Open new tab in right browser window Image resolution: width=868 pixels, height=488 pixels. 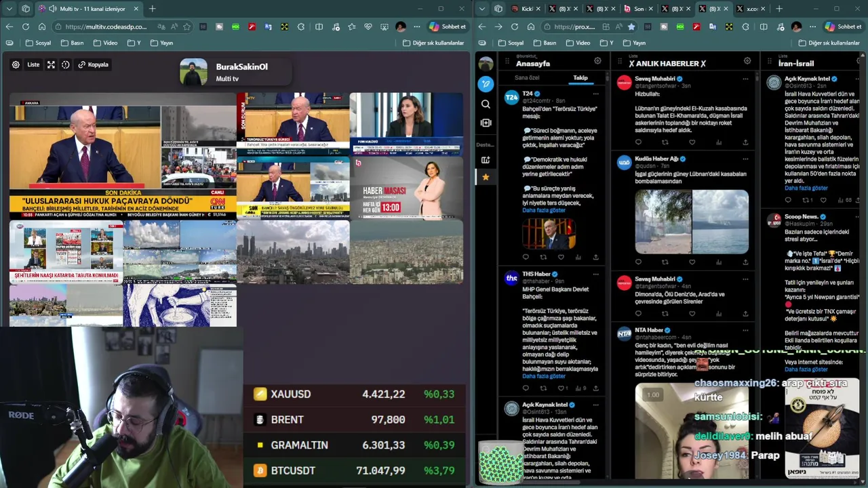tap(778, 9)
